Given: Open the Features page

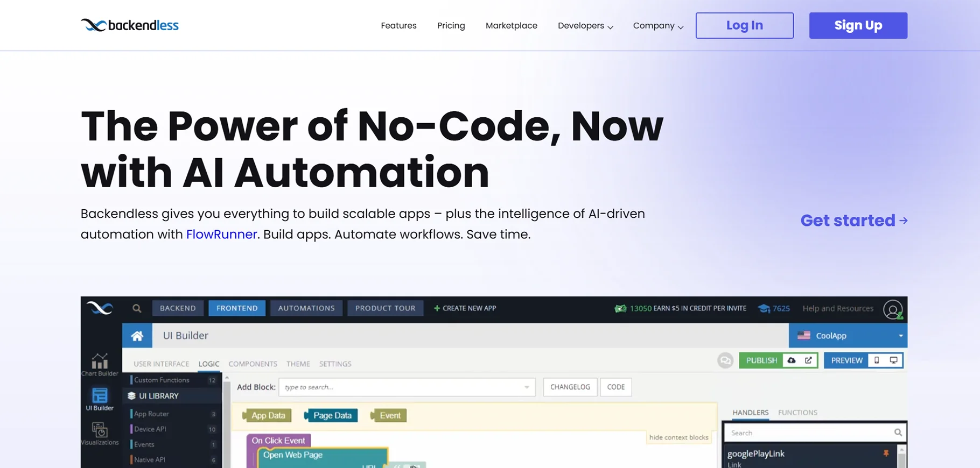Looking at the screenshot, I should [x=398, y=26].
